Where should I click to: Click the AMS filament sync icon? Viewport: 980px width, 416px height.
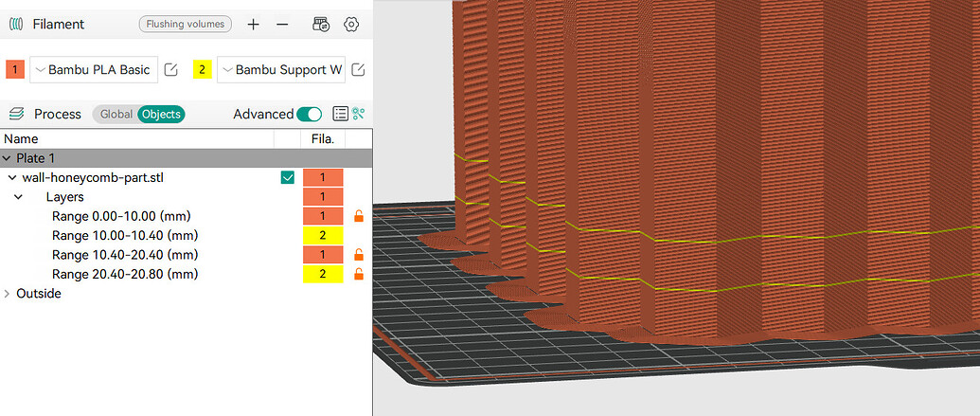click(321, 25)
